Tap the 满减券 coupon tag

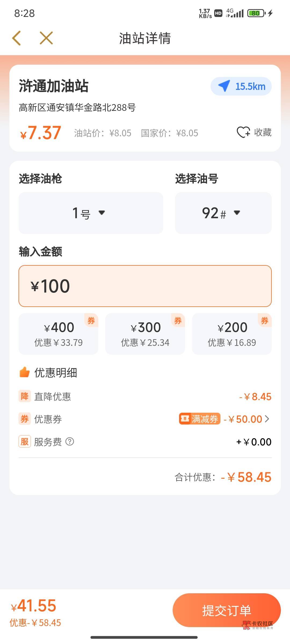(x=200, y=419)
